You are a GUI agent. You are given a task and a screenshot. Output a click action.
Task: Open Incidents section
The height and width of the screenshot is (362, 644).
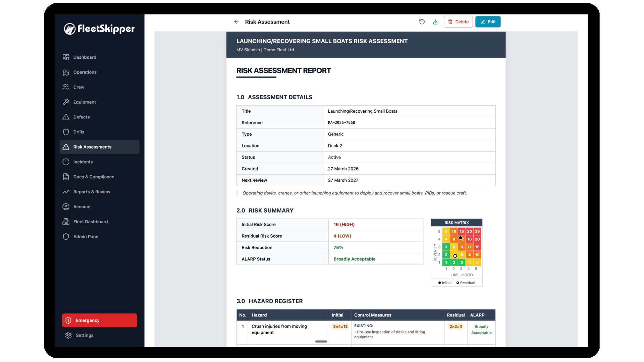(100, 162)
